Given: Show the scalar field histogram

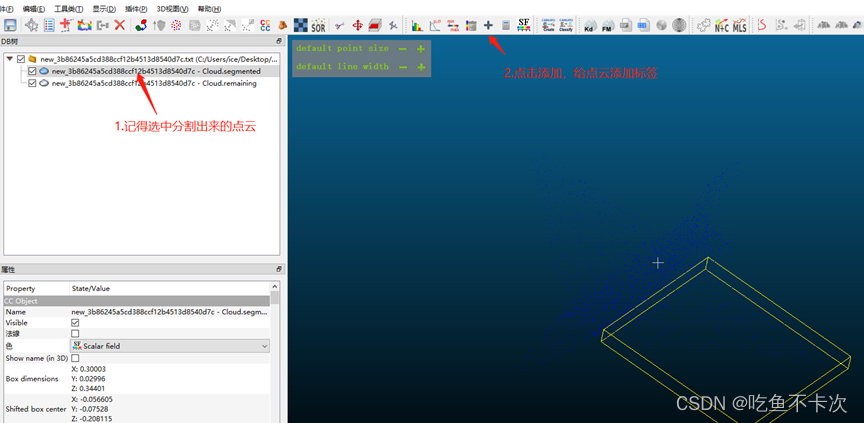Looking at the screenshot, I should click(417, 25).
